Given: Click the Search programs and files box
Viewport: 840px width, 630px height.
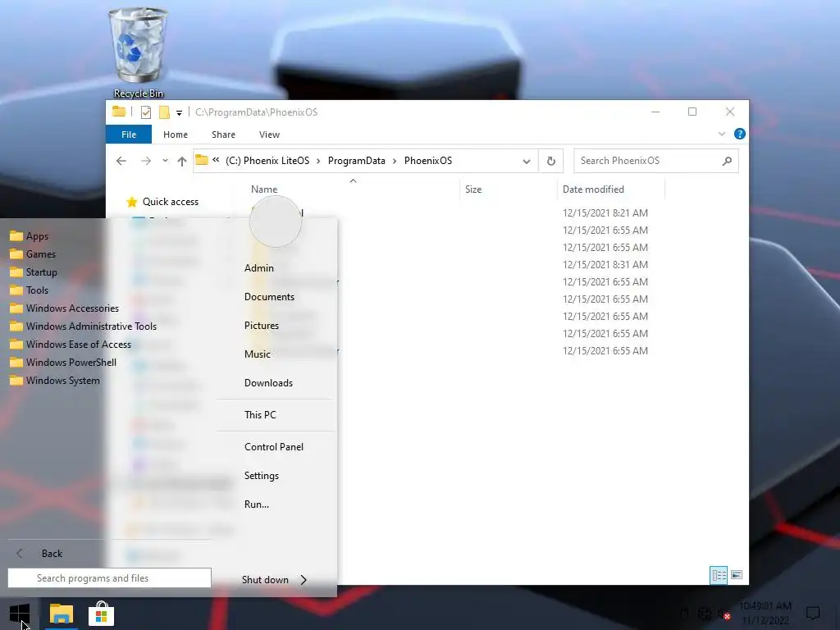Looking at the screenshot, I should (x=109, y=578).
